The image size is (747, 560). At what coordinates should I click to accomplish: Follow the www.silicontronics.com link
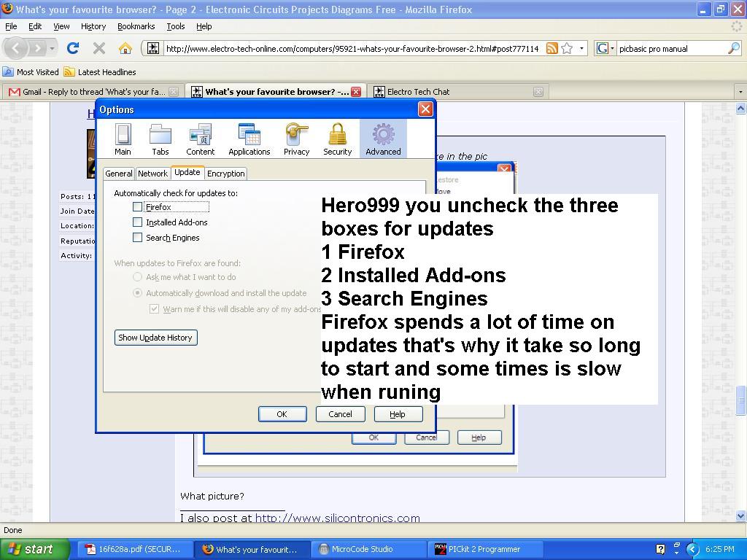click(x=337, y=518)
